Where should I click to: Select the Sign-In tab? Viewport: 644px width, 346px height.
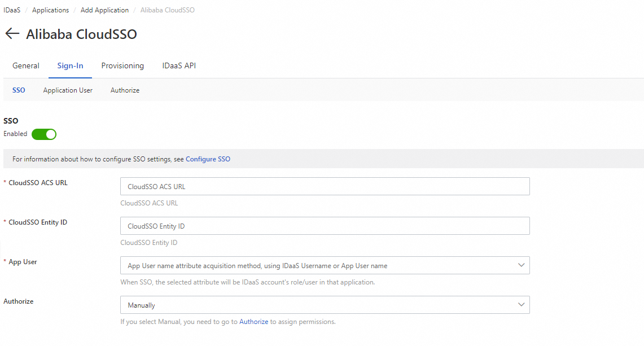[70, 65]
